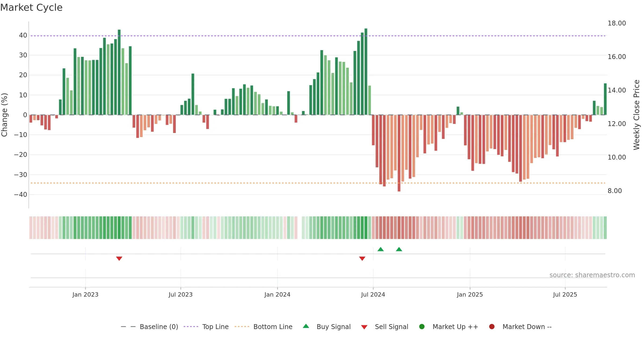Viewport: 644px width, 362px height.
Task: Click the deepest red bar below the Bottom Line
Action: tap(399, 153)
